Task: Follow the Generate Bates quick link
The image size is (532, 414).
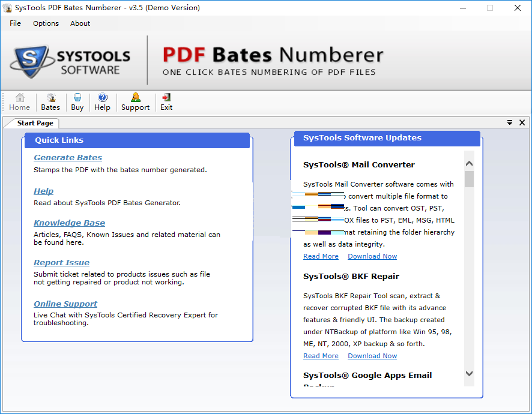Action: coord(68,158)
